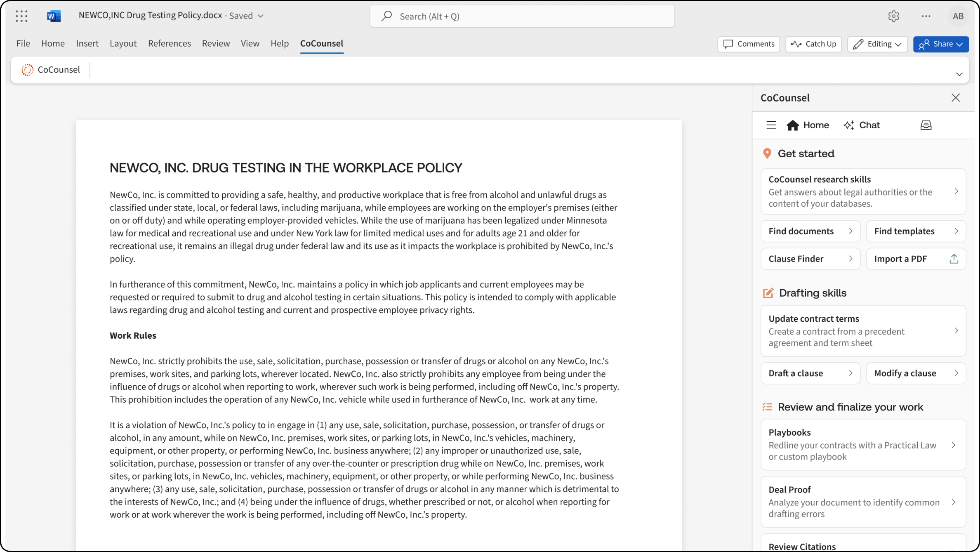Expand the ribbon collapse chevron
This screenshot has height=552, width=980.
pyautogui.click(x=959, y=74)
